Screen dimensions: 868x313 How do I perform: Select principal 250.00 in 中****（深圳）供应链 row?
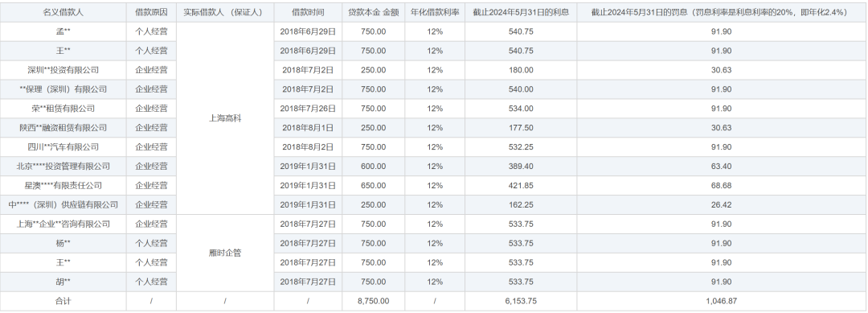click(373, 205)
